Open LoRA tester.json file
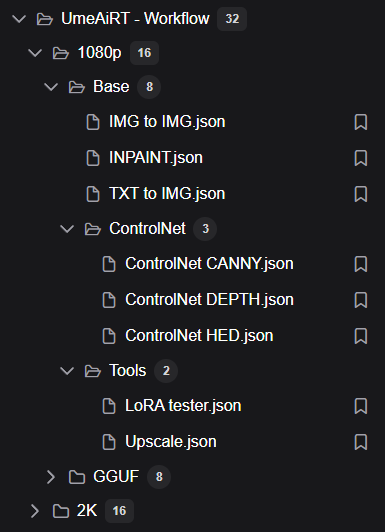The width and height of the screenshot is (385, 532). tap(183, 405)
